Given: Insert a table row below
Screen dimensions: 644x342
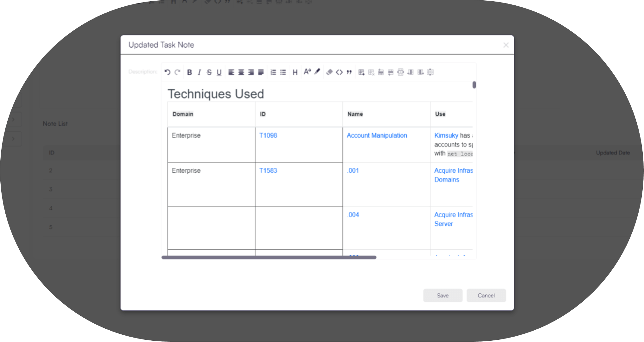Looking at the screenshot, I should coord(391,72).
